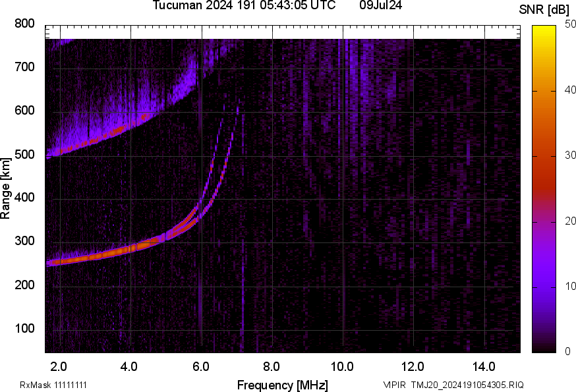Image resolution: width=576 pixels, height=392 pixels.
Task: Click the colorbar tick label '20'
Action: pyautogui.click(x=570, y=221)
